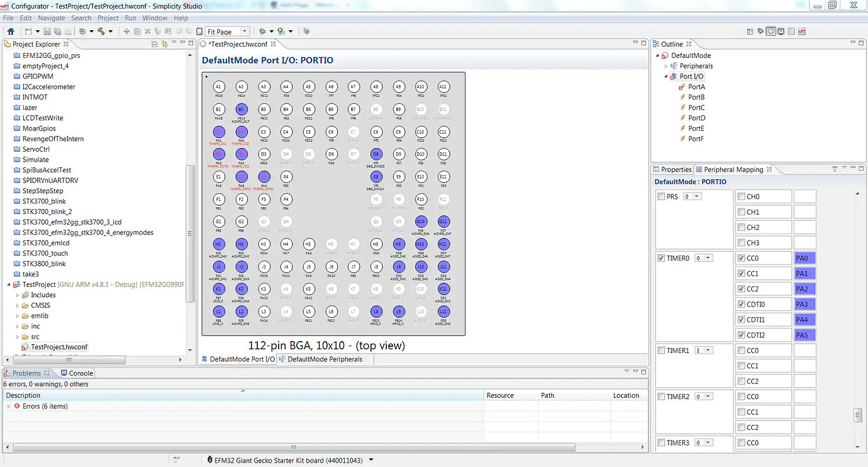Open the Fit Page zoom dropdown
Image resolution: width=868 pixels, height=467 pixels.
pos(245,31)
